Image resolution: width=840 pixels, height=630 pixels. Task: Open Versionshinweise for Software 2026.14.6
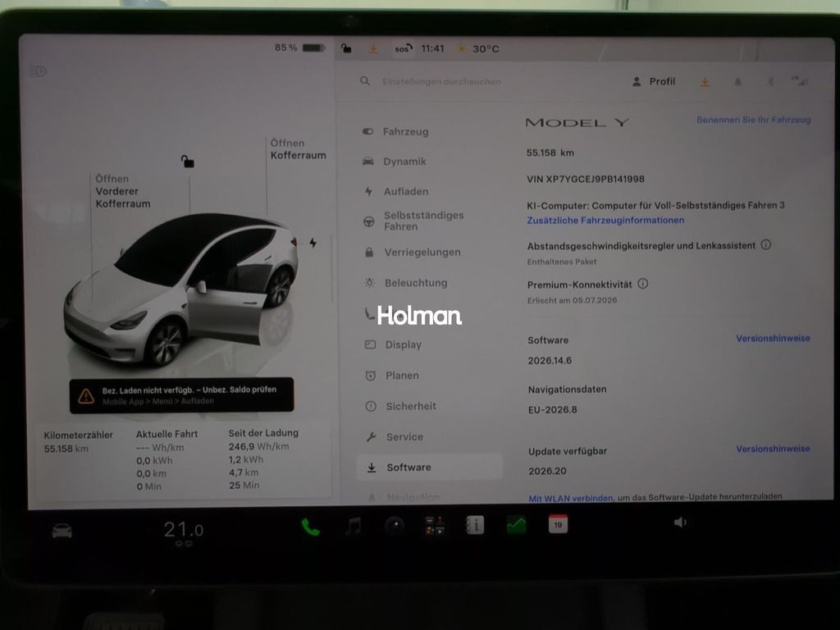pyautogui.click(x=773, y=338)
